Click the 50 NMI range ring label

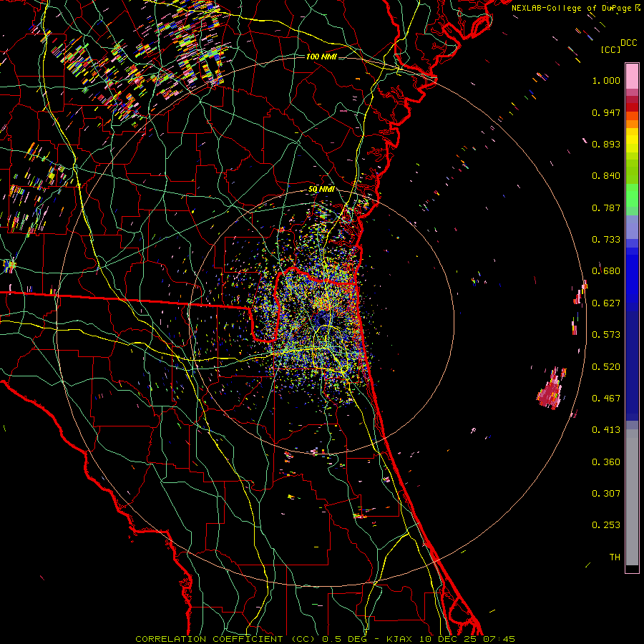[321, 190]
